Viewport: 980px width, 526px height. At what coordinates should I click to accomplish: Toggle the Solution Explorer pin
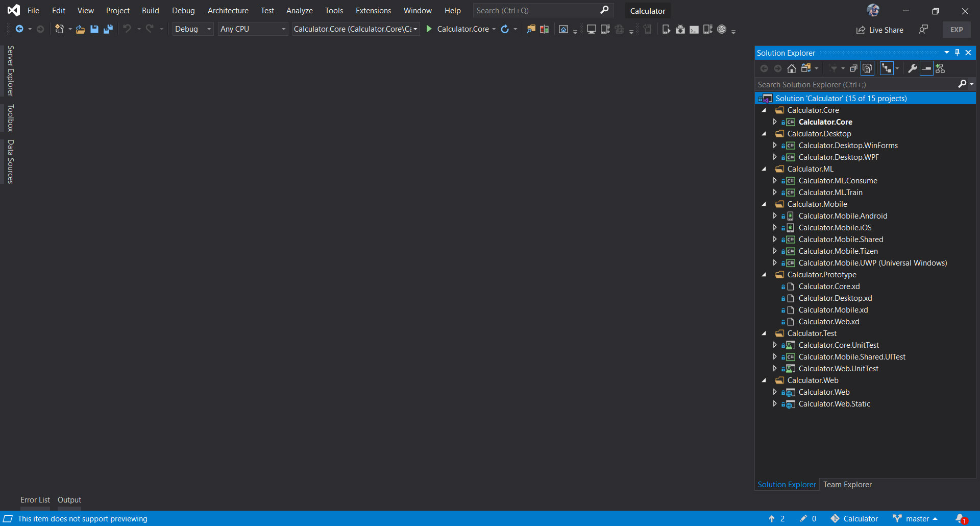(x=957, y=52)
